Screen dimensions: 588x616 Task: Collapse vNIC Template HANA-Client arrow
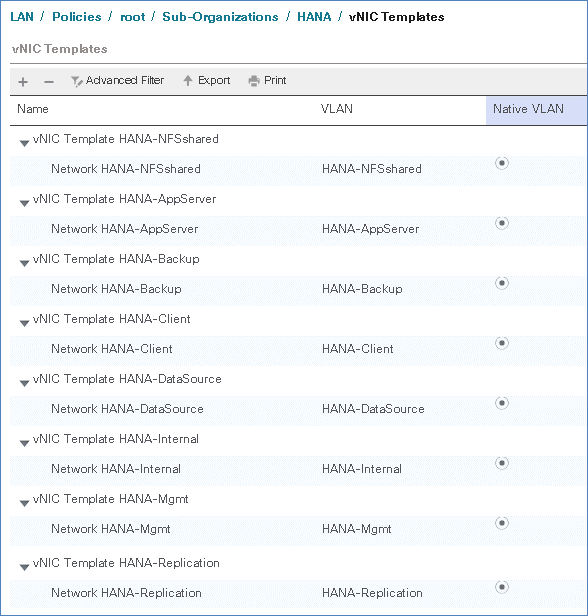(x=24, y=324)
